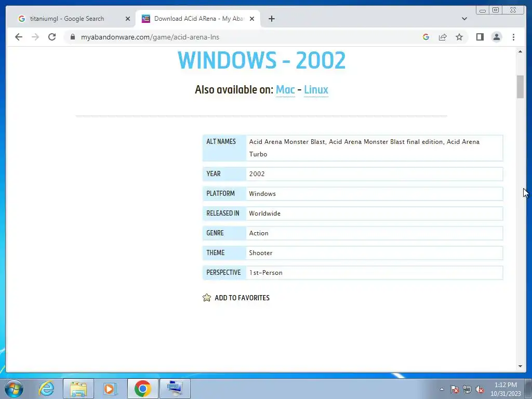The image size is (532, 399).
Task: Click the Chrome taskbar icon
Action: click(x=142, y=389)
